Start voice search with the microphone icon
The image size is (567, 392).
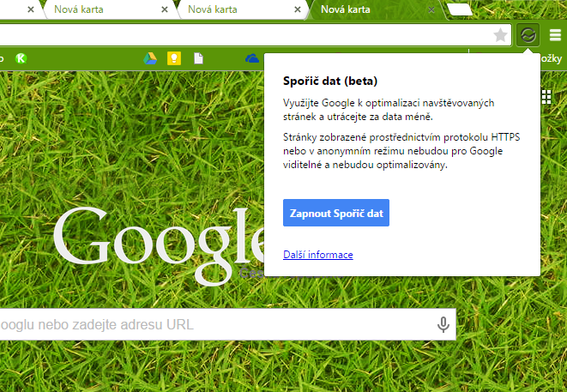443,324
